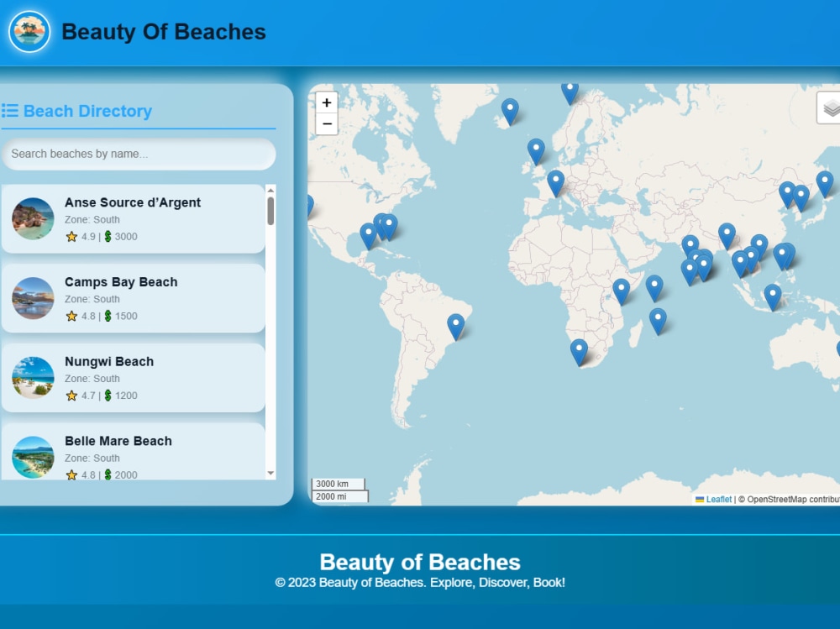
Task: Click the Indonesia map marker
Action: click(x=773, y=297)
